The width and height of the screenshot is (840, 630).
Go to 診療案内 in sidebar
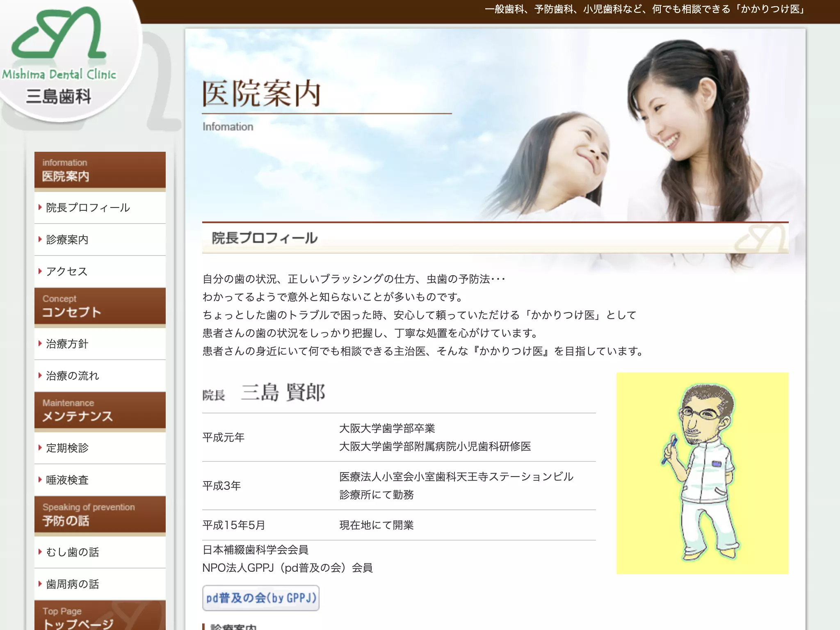pyautogui.click(x=100, y=240)
